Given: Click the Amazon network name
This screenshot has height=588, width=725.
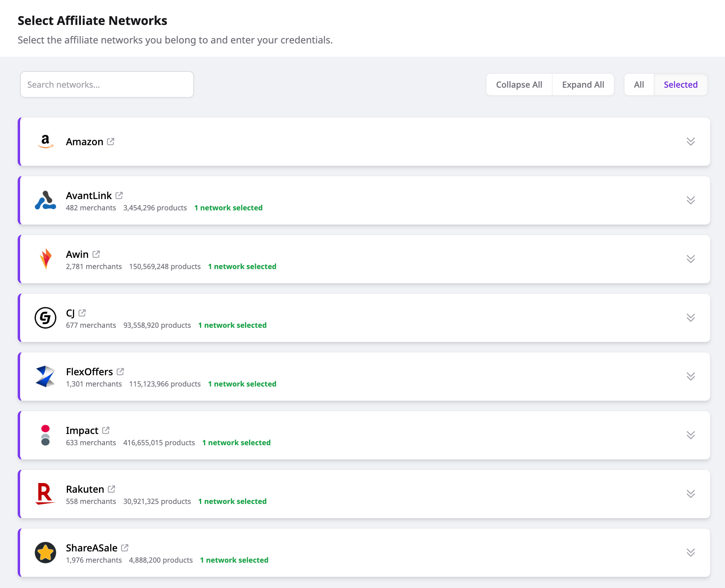Looking at the screenshot, I should pos(84,142).
